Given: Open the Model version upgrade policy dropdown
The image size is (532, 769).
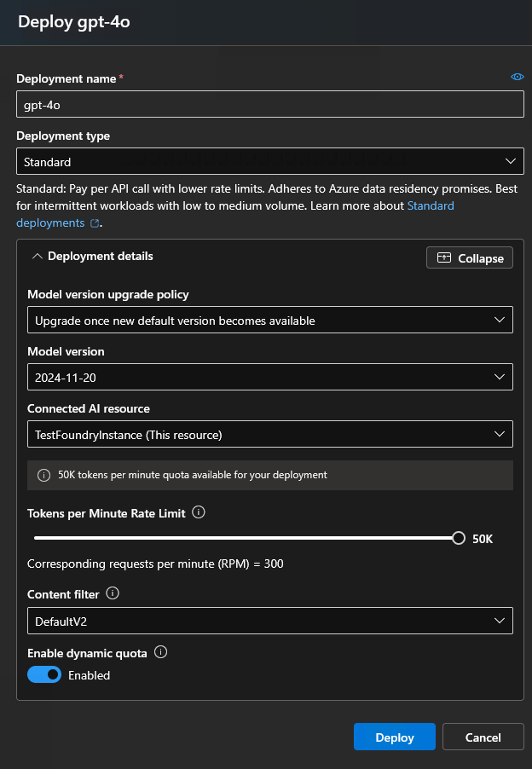Looking at the screenshot, I should point(270,320).
